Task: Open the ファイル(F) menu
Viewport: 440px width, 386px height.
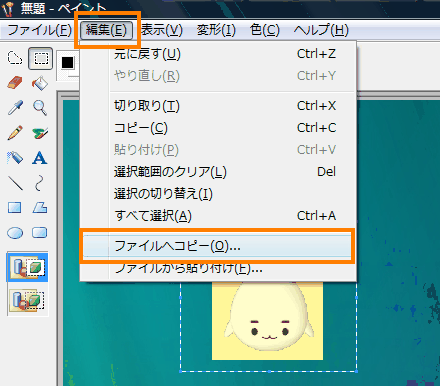Action: 39,30
